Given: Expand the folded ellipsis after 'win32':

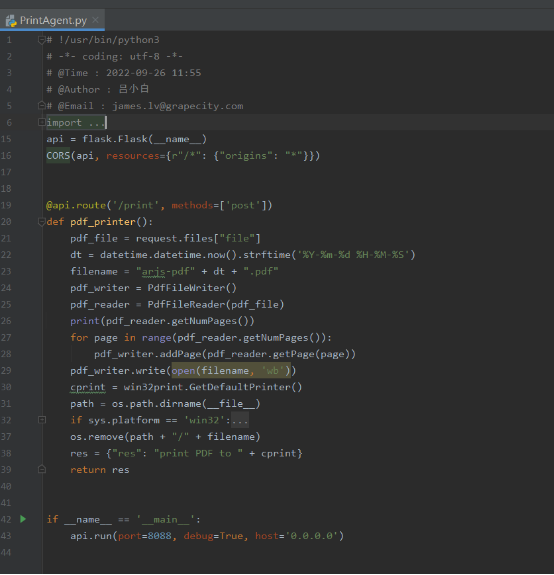Looking at the screenshot, I should [x=240, y=420].
